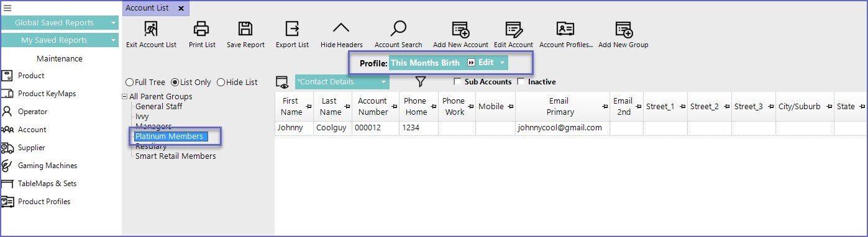Screen dimensions: 868x237
Task: Click the Add New Account icon
Action: [x=460, y=29]
